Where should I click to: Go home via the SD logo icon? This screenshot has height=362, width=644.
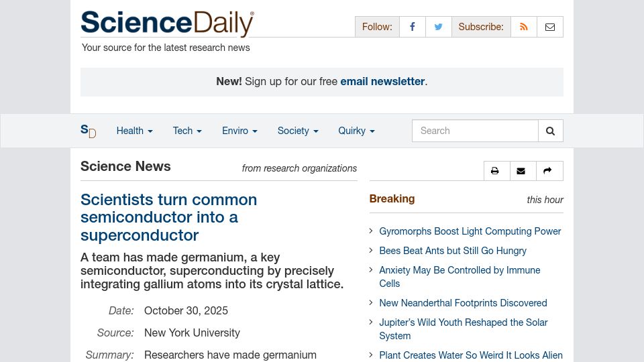[89, 131]
